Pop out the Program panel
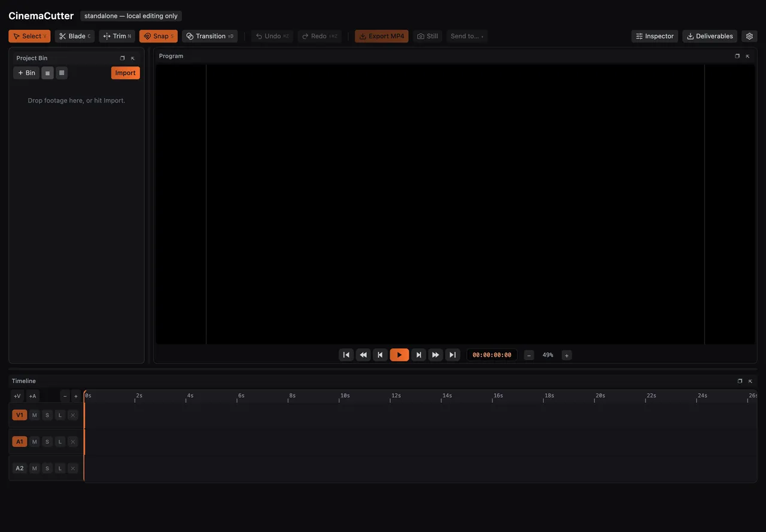This screenshot has height=532, width=766. click(737, 56)
